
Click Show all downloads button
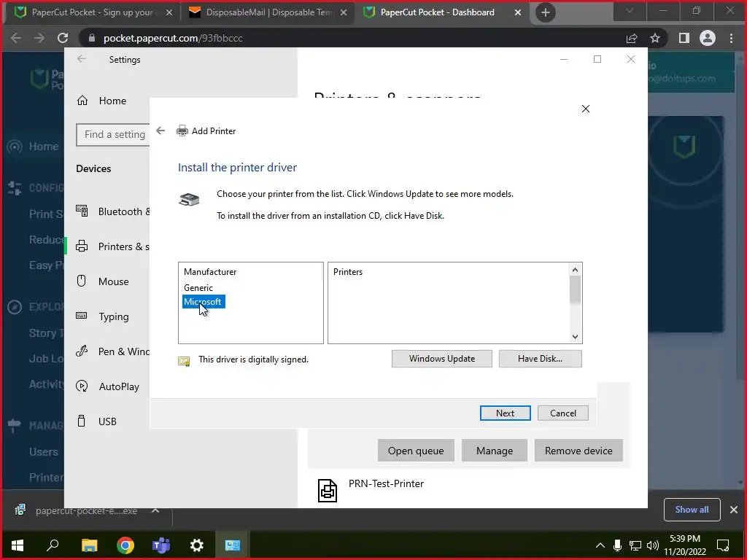pos(692,510)
